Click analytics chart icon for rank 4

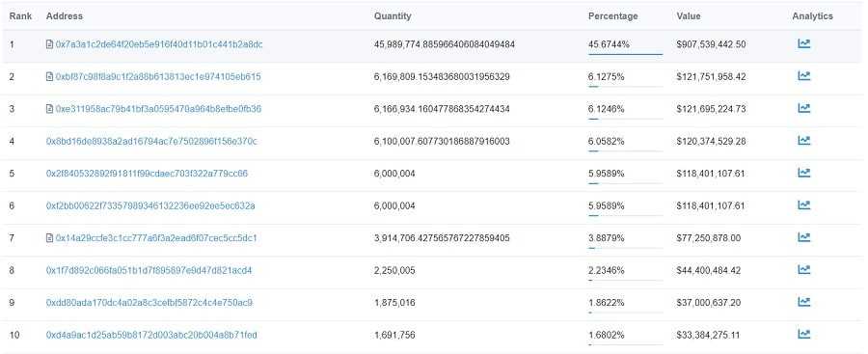tap(803, 141)
